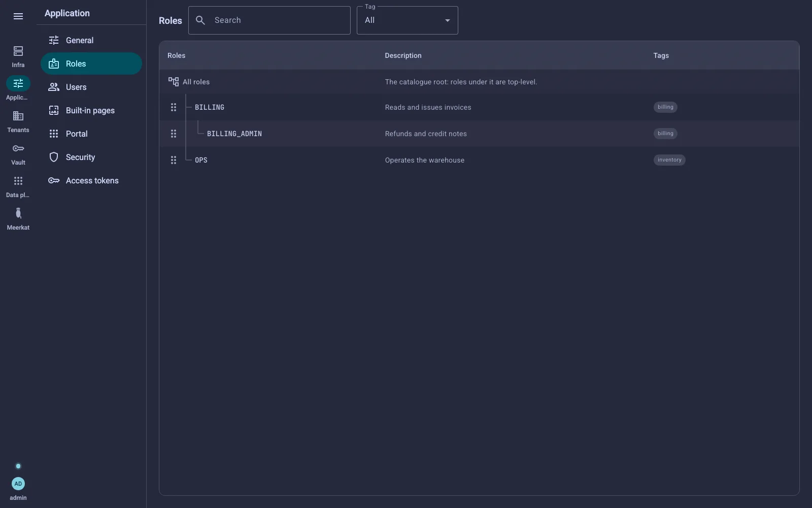Select the Application rail icon
This screenshot has height=508, width=812.
(x=18, y=83)
